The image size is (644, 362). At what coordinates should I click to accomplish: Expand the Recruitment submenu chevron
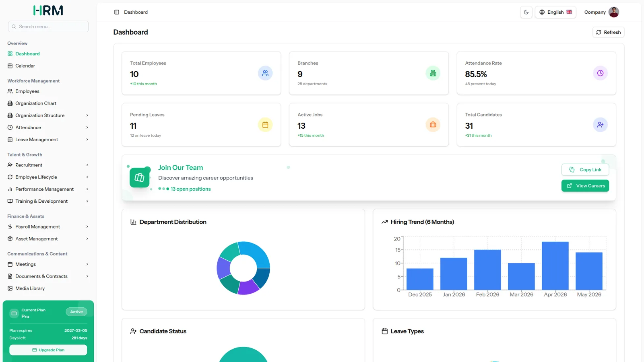tap(87, 165)
